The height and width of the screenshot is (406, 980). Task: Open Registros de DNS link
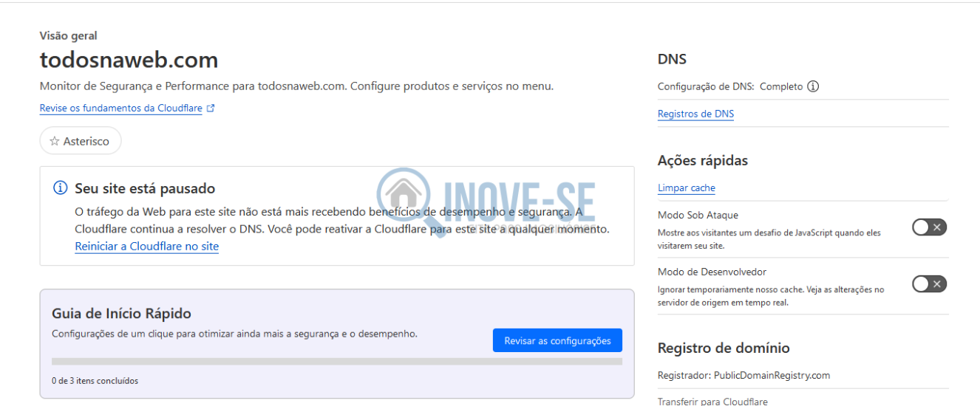695,114
